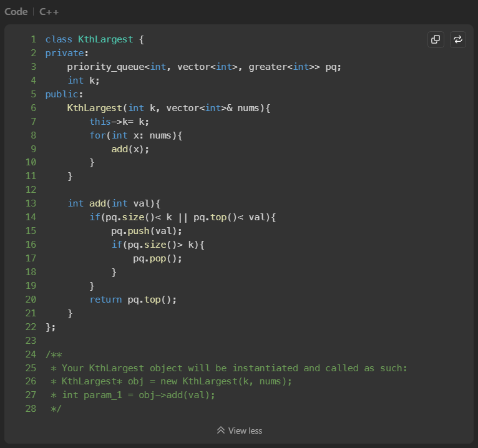Image resolution: width=478 pixels, height=448 pixels.
Task: Click line number 20
Action: [31, 299]
